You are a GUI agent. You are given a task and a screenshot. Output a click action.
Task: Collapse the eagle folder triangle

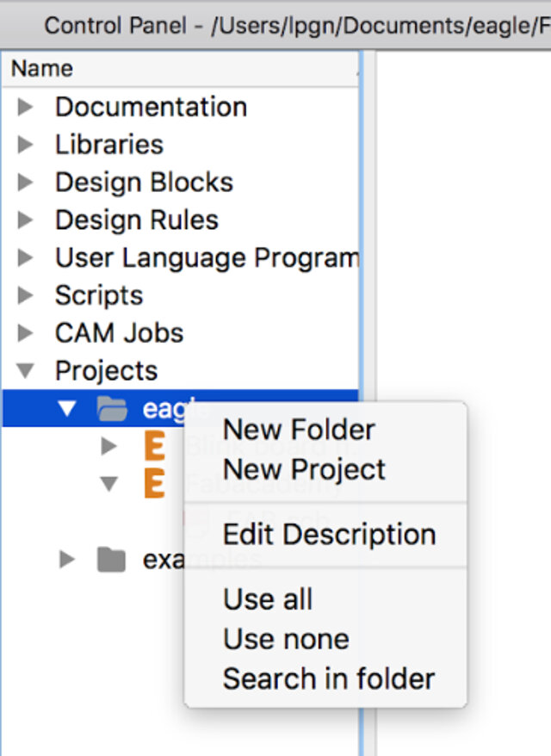pos(67,407)
